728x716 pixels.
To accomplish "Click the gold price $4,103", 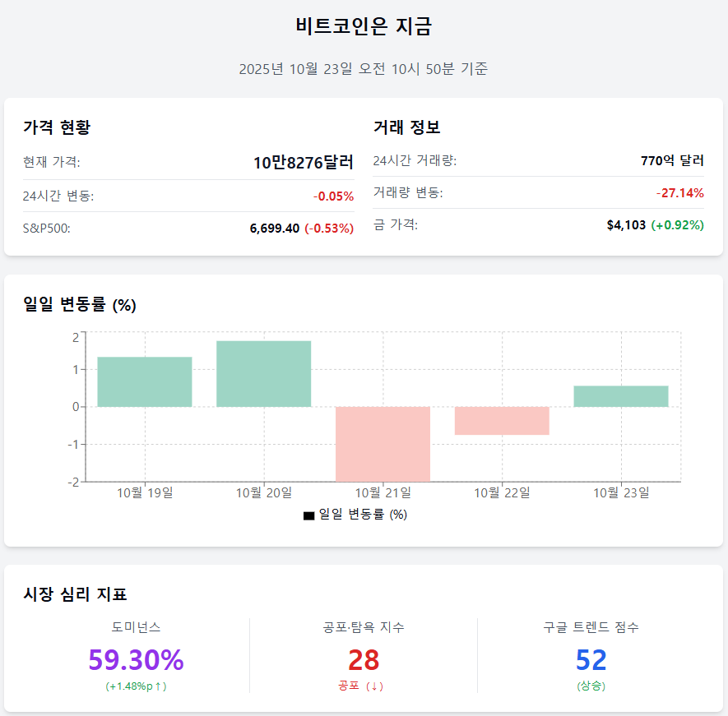I will click(626, 225).
